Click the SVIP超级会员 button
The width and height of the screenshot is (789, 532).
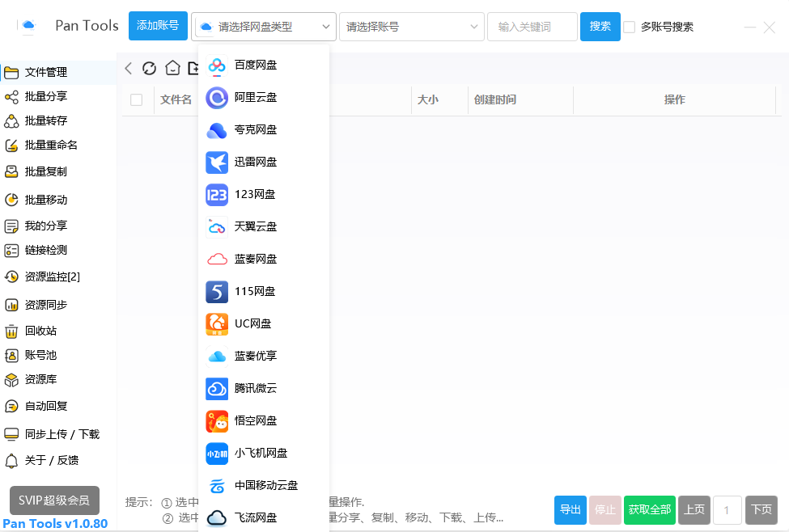point(54,500)
